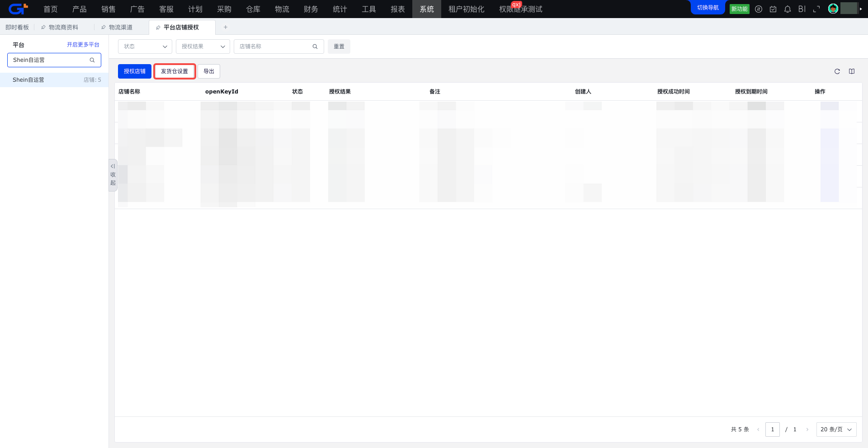Click the search icon in 店铺名称 field
868x448 pixels.
(x=315, y=47)
